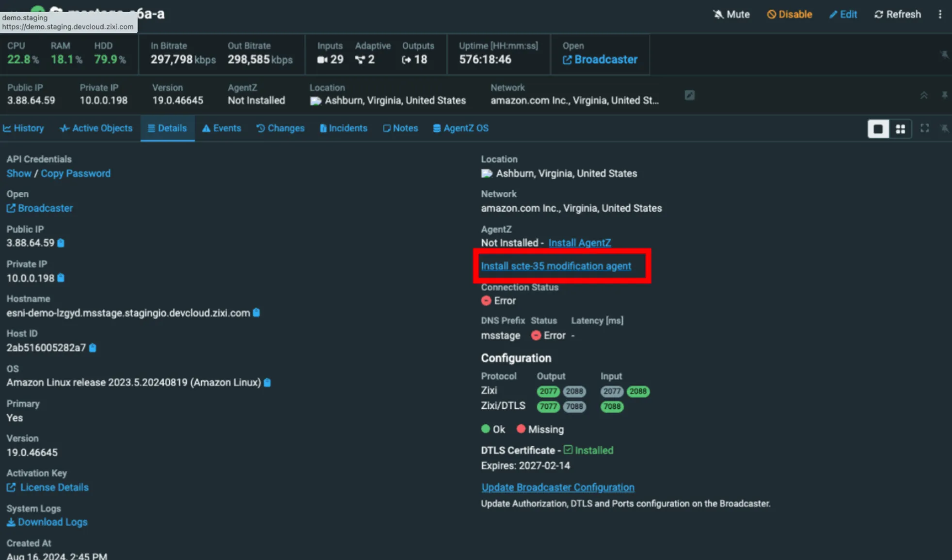Pin the IP info row
The width and height of the screenshot is (952, 560).
point(944,95)
